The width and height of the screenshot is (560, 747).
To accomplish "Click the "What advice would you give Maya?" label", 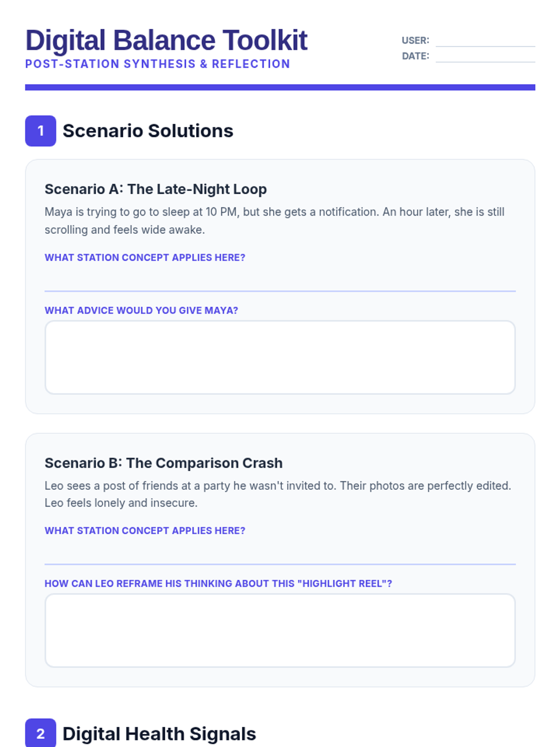I will coord(141,310).
